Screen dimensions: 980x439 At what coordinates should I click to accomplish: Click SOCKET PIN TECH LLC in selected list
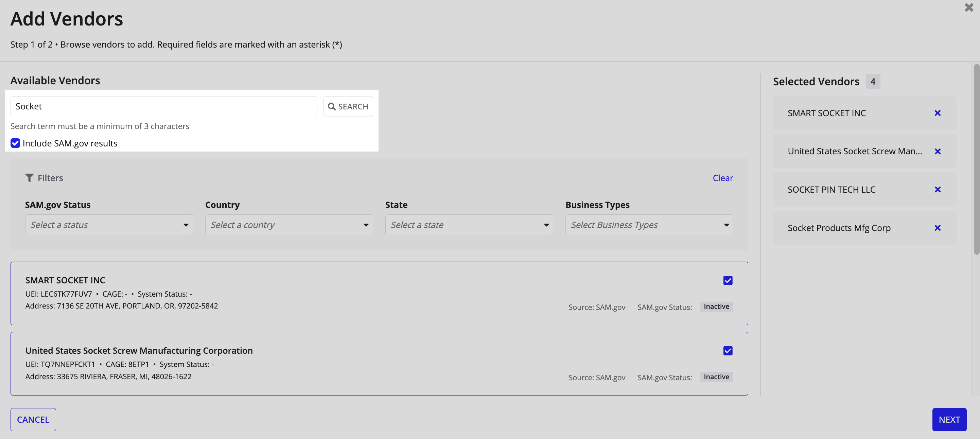click(831, 190)
